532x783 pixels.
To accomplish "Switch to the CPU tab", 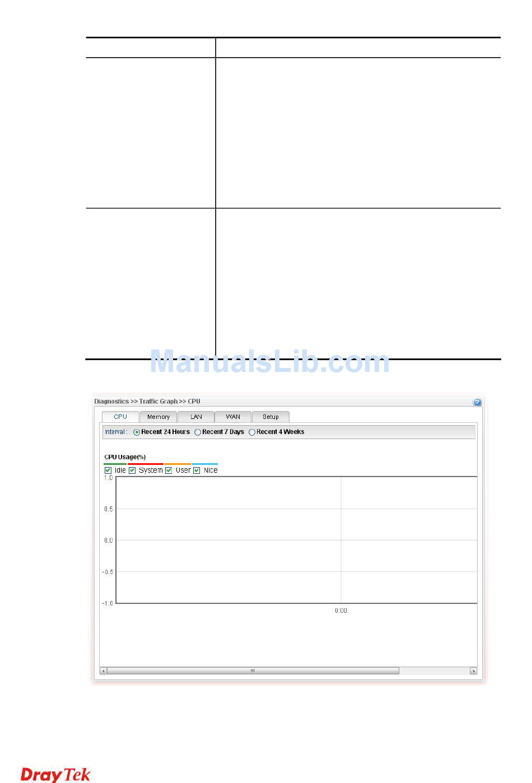I will click(120, 417).
